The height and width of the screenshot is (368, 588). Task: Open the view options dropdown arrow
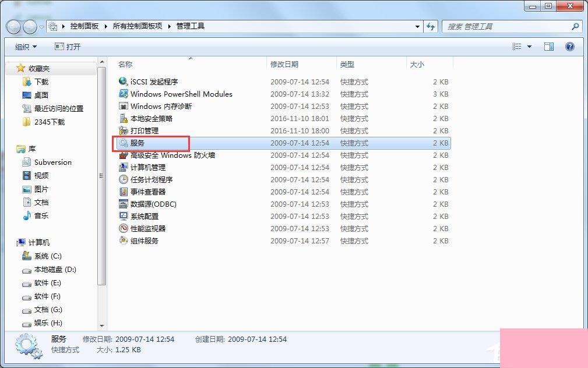pos(530,47)
